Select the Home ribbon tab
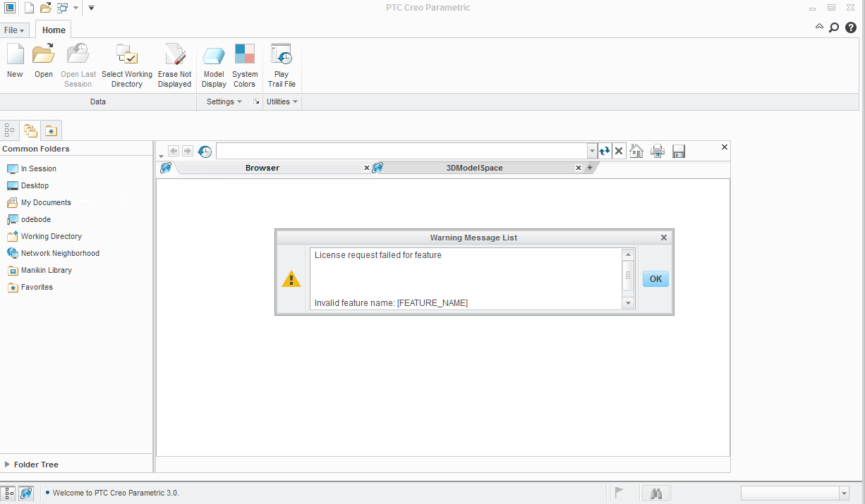 tap(54, 30)
